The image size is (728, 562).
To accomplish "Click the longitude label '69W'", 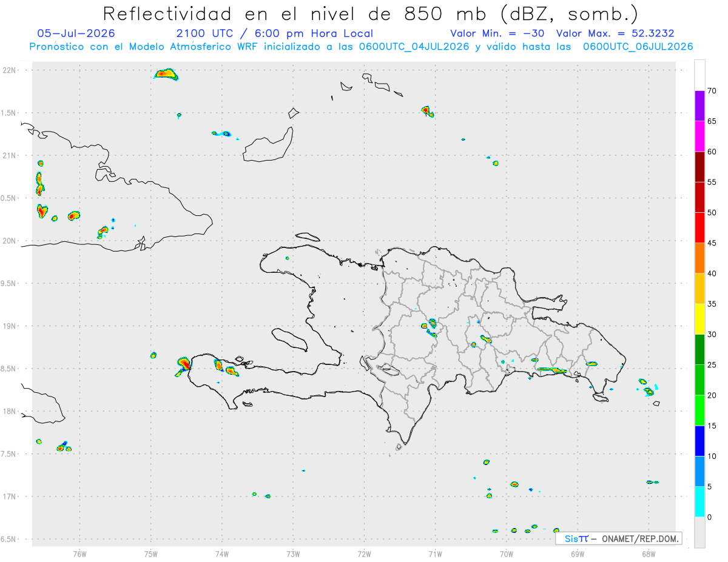I will point(578,553).
